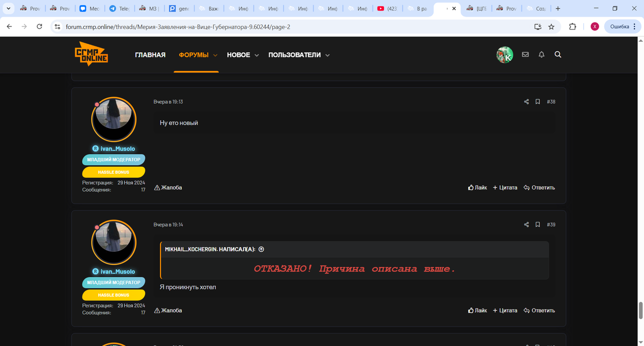The width and height of the screenshot is (644, 346).
Task: Like post #38 with Лайк
Action: point(477,187)
